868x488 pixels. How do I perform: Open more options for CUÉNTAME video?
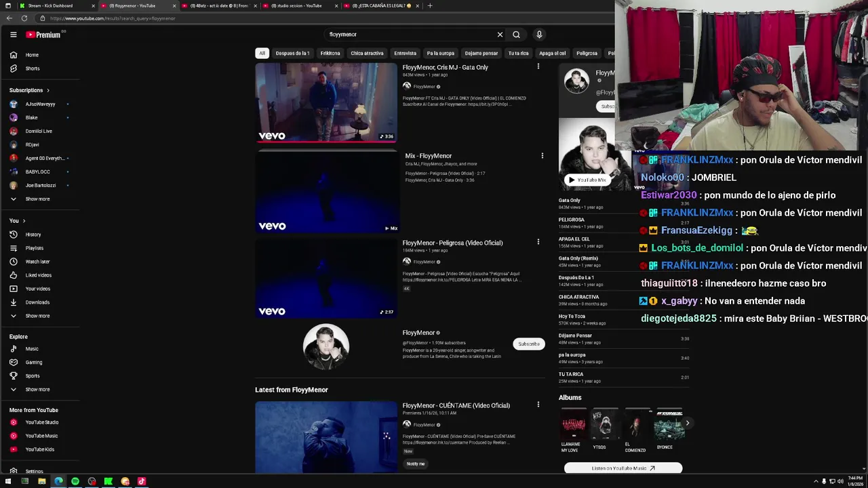[538, 405]
